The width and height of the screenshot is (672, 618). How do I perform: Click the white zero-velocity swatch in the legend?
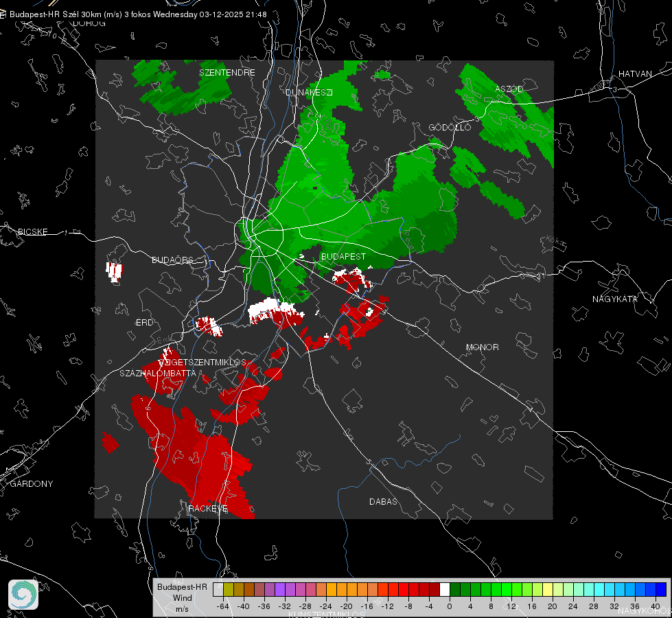445,590
